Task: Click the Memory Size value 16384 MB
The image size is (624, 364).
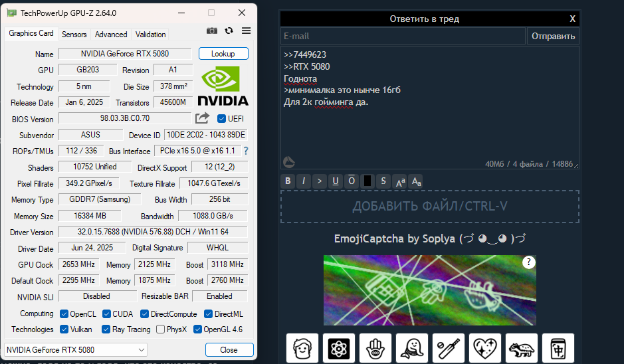Action: click(x=90, y=216)
